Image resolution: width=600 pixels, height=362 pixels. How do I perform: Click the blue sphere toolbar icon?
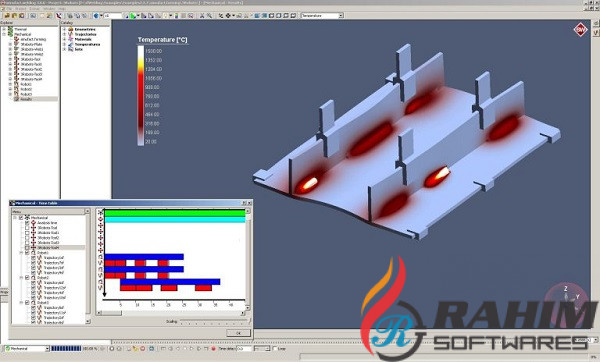tap(96, 16)
